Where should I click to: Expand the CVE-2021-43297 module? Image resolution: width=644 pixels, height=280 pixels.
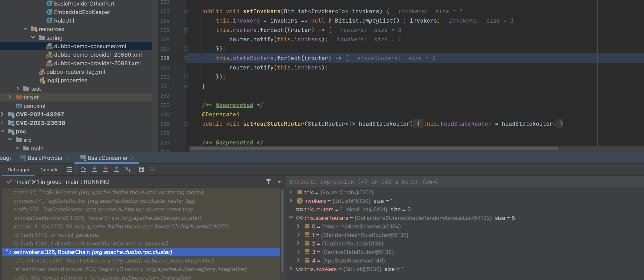(x=2, y=114)
